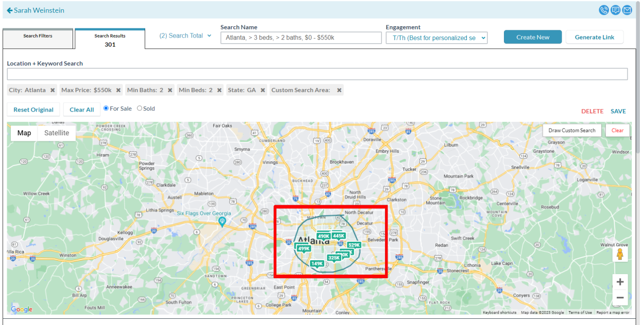The image size is (644, 325).
Task: Click the Google logo on map
Action: coord(22,309)
